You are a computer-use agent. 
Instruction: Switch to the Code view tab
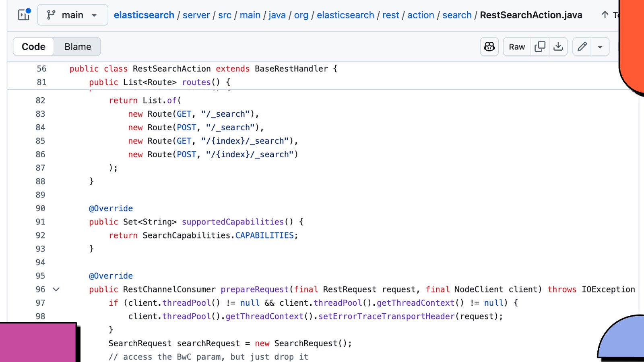click(x=33, y=47)
